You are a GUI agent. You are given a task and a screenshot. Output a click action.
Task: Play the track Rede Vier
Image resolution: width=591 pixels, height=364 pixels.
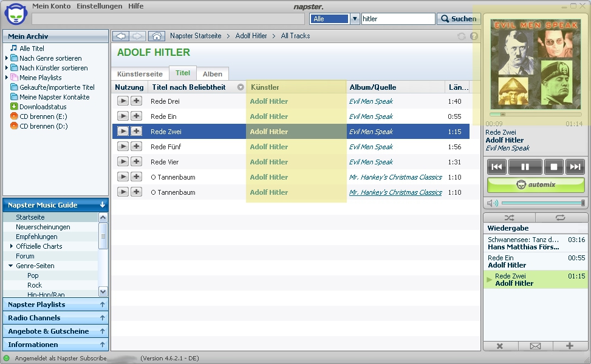(x=123, y=161)
